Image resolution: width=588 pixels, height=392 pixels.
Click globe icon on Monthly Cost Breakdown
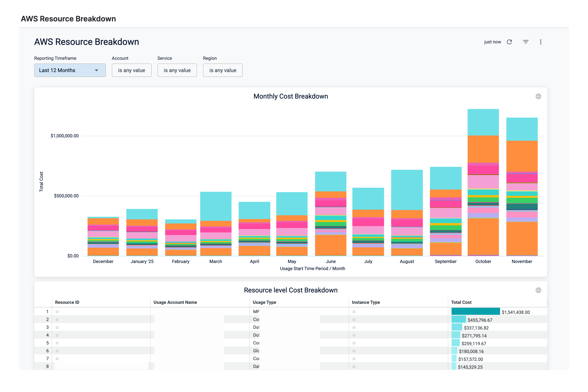[538, 96]
